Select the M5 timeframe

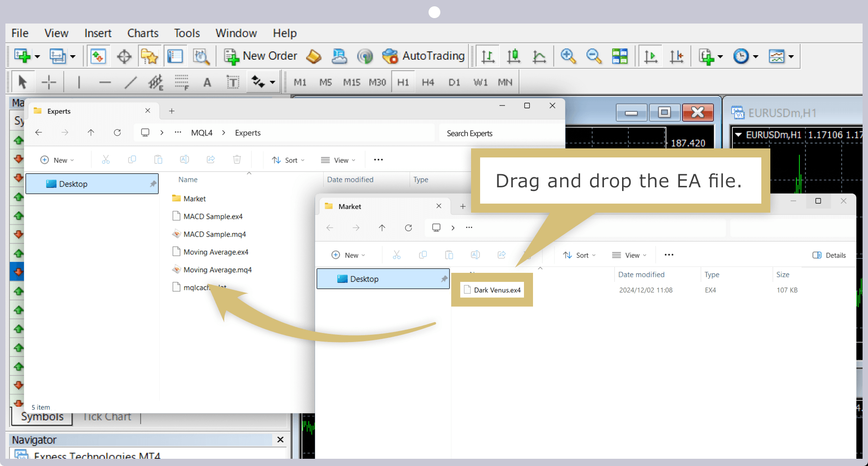coord(325,82)
